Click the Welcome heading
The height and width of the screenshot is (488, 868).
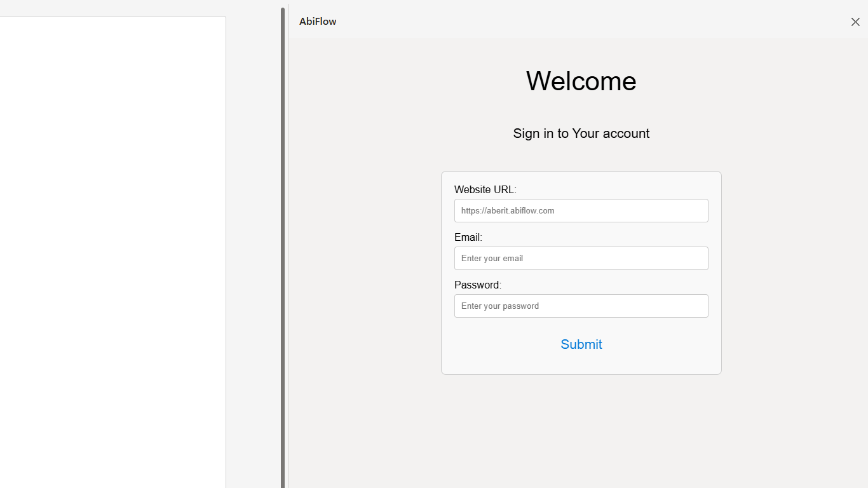tap(581, 81)
